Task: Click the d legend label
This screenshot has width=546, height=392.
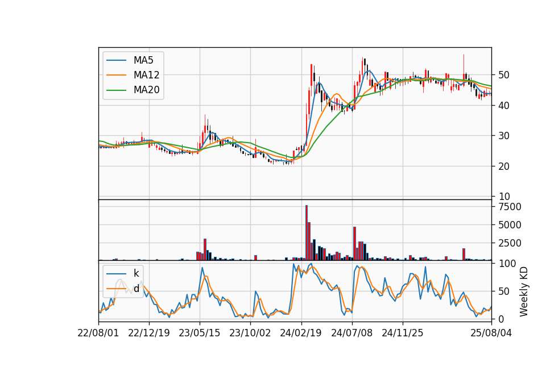Action: (x=136, y=289)
